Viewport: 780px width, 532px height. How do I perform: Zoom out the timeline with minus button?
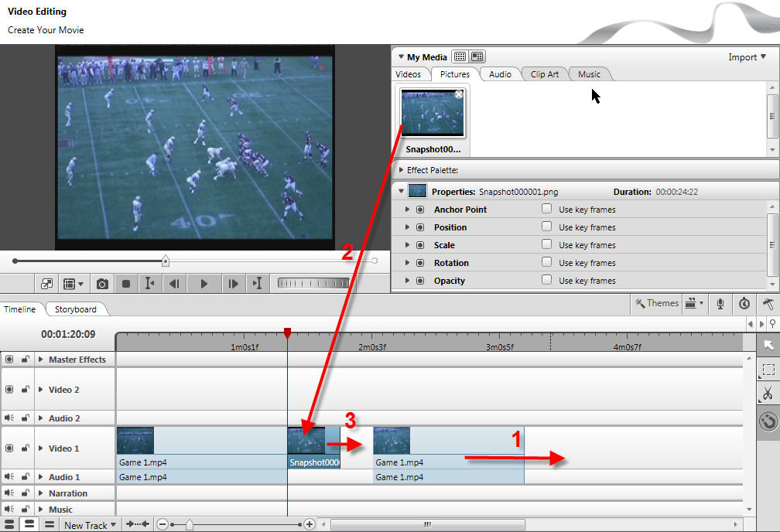(x=162, y=524)
